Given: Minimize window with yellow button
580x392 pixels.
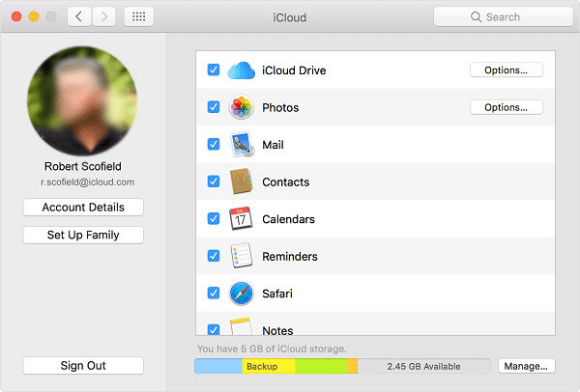Looking at the screenshot, I should (34, 16).
